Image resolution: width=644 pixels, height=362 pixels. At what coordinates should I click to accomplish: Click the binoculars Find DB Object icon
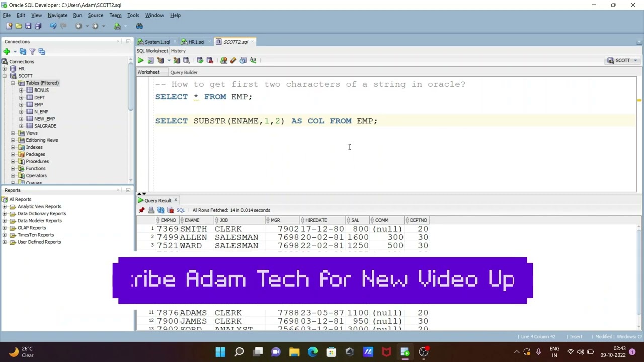pos(139,26)
